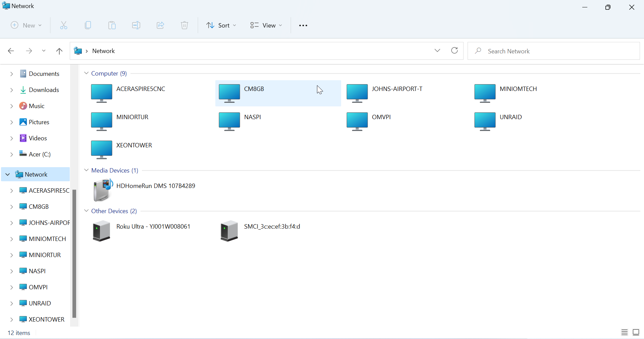Screen dimensions: 644x339
Task: Select the Cut icon in the toolbar
Action: 63,25
